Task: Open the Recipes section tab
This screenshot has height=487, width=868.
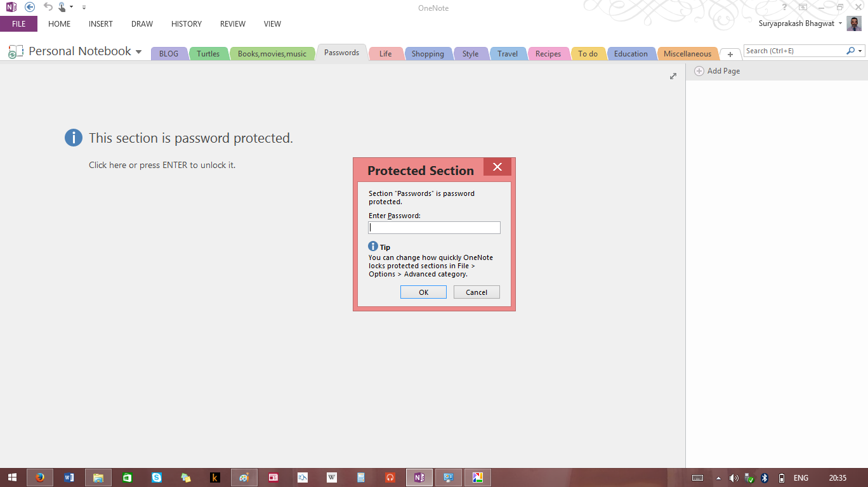Action: [x=548, y=54]
